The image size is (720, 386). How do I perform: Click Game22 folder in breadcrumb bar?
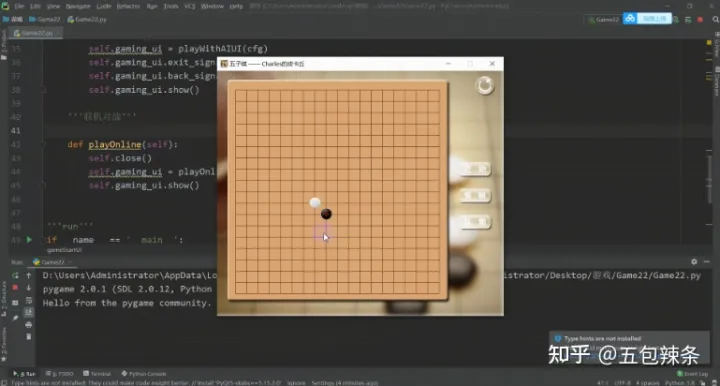click(x=45, y=19)
